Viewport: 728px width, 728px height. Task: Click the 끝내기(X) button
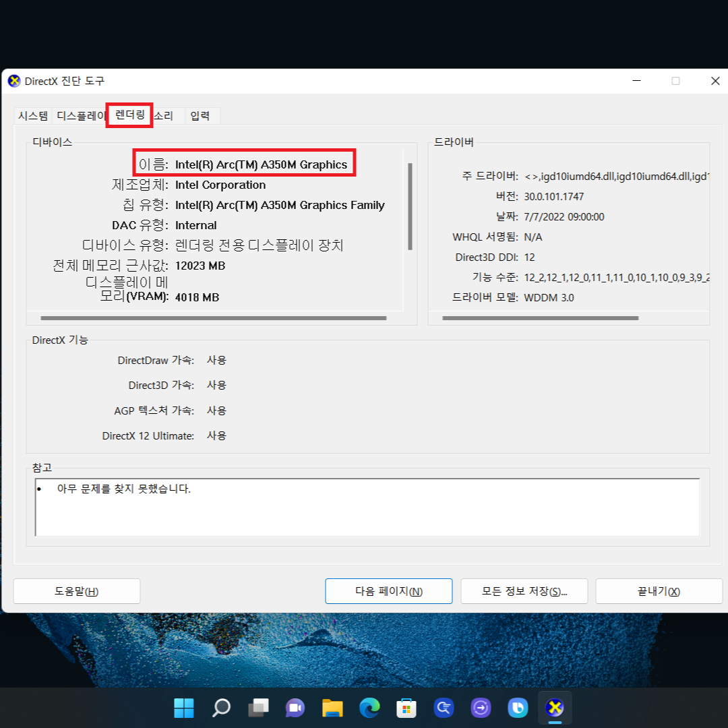coord(659,591)
